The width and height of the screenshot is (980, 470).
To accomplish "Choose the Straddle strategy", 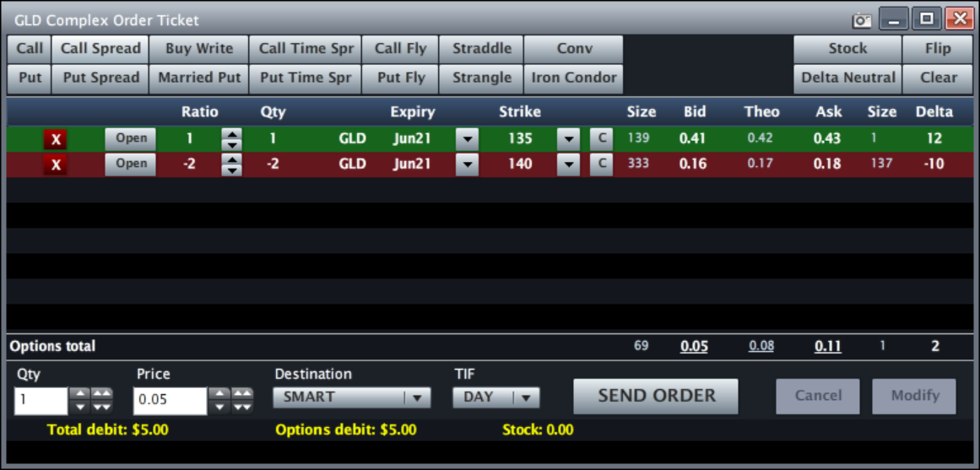I will [x=481, y=49].
